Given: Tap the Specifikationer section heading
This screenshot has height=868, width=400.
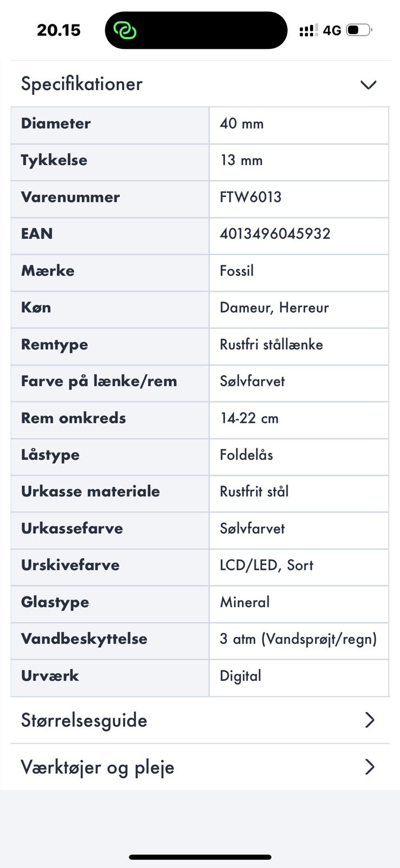Looking at the screenshot, I should (x=82, y=84).
